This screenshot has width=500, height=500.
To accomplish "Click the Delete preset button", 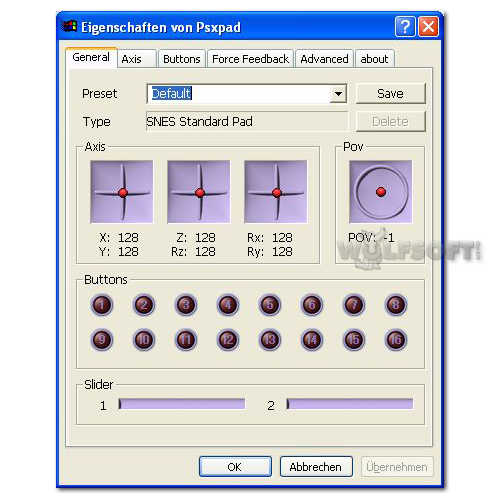I will pos(391,121).
